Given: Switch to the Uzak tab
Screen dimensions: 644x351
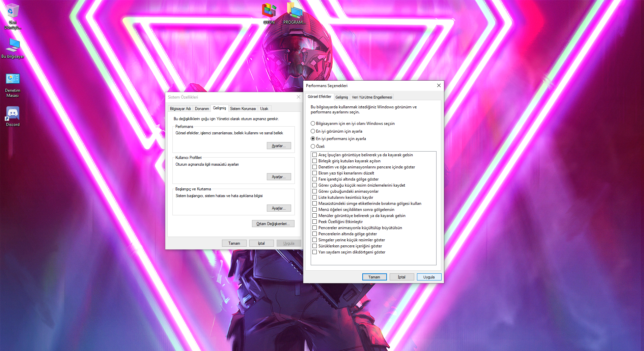Looking at the screenshot, I should pos(264,109).
